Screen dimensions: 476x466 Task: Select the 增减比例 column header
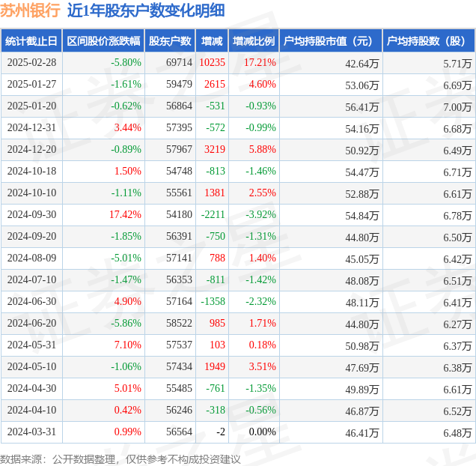253,40
